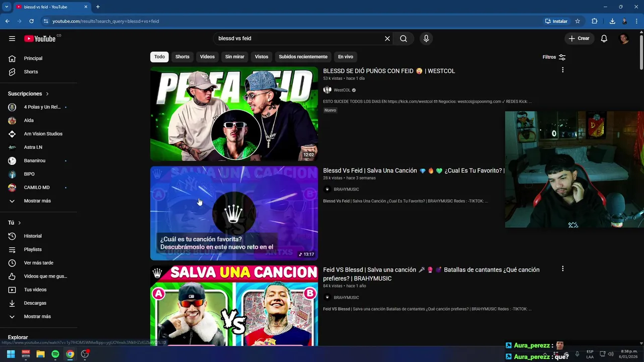Click the browser address bar URL

tap(106, 21)
